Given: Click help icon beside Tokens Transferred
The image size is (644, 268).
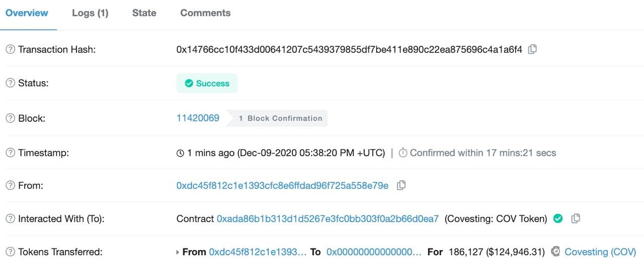Looking at the screenshot, I should (10, 251).
